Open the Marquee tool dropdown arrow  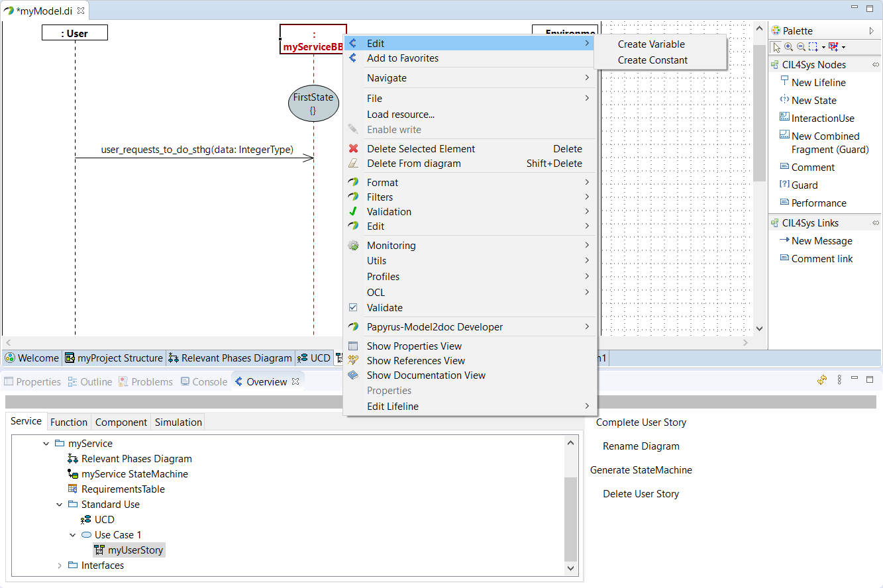click(823, 47)
